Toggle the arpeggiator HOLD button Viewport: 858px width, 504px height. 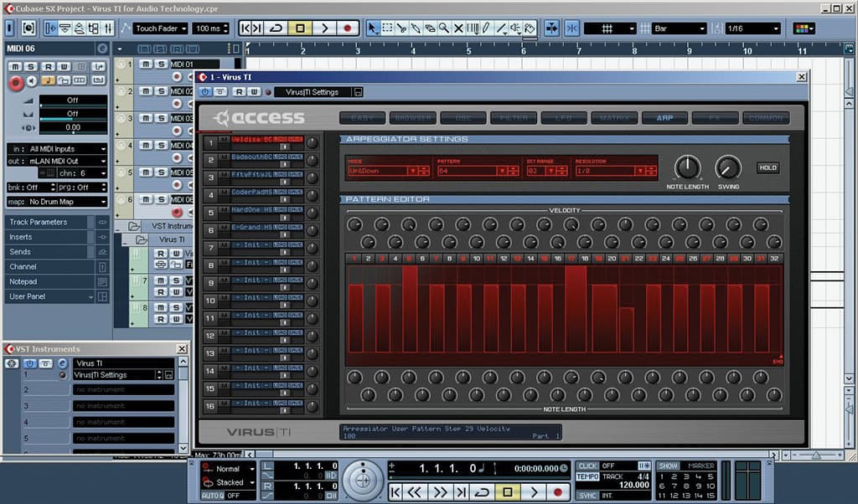click(768, 167)
